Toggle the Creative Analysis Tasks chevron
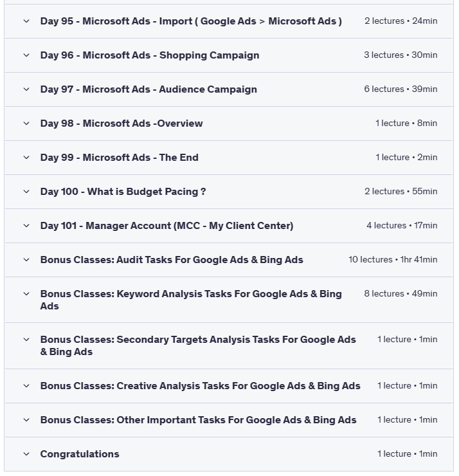 (x=26, y=386)
